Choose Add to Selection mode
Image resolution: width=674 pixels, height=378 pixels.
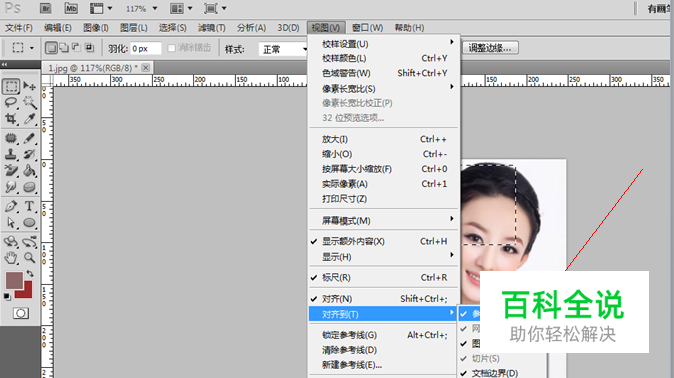(64, 48)
